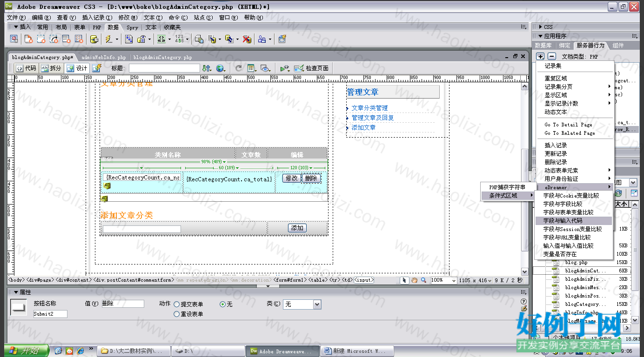Click the Delete Record red X icon
Image resolution: width=644 pixels, height=357 pixels.
point(247,39)
